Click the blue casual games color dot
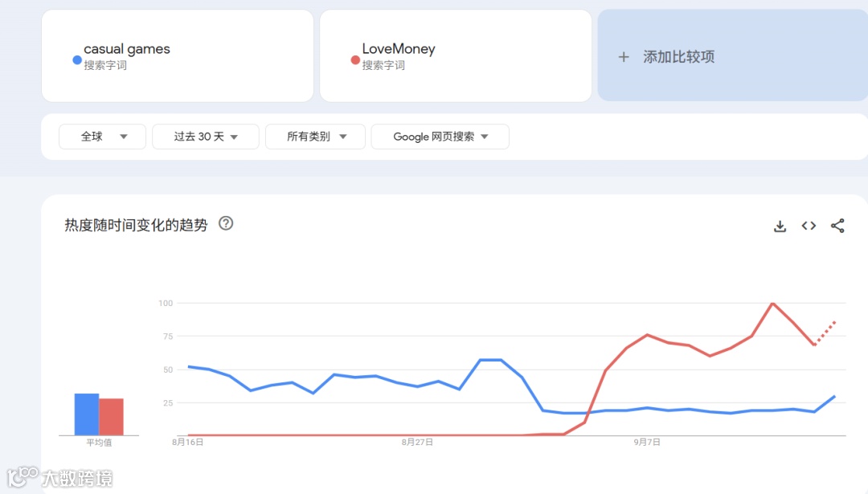 (77, 59)
